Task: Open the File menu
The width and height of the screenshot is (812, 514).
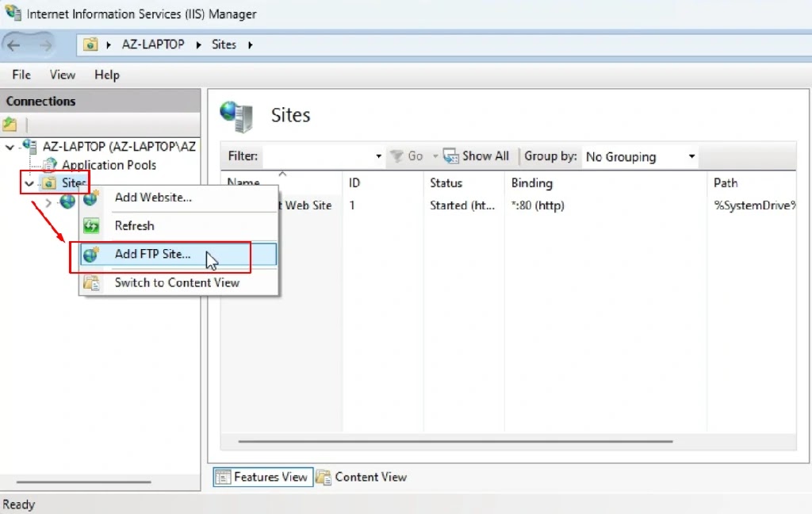Action: tap(21, 75)
